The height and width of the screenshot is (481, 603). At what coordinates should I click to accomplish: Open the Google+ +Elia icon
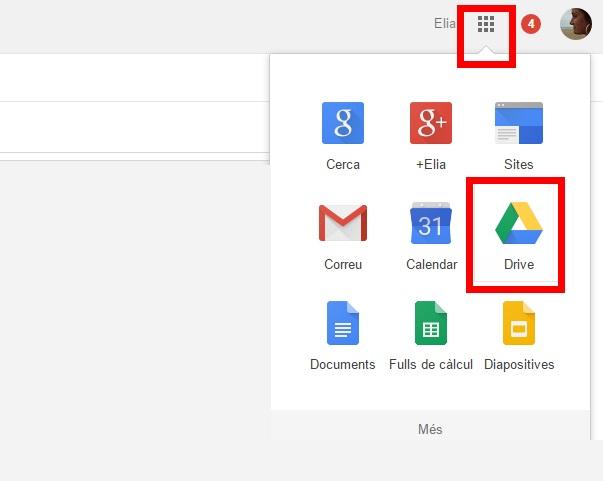coord(430,123)
